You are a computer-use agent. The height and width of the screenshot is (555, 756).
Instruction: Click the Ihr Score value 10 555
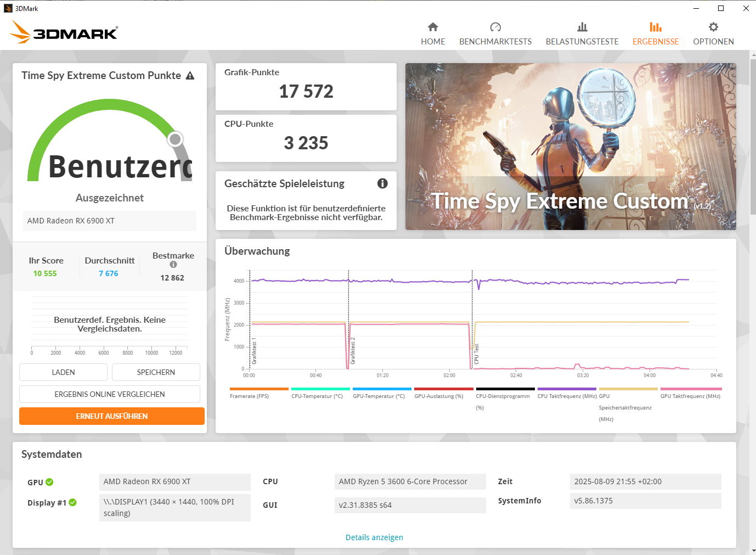pyautogui.click(x=45, y=273)
